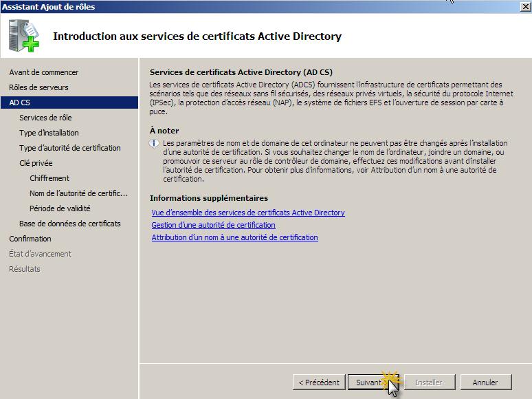This screenshot has height=399, width=532.
Task: Click the À noter heading
Action: tap(164, 131)
